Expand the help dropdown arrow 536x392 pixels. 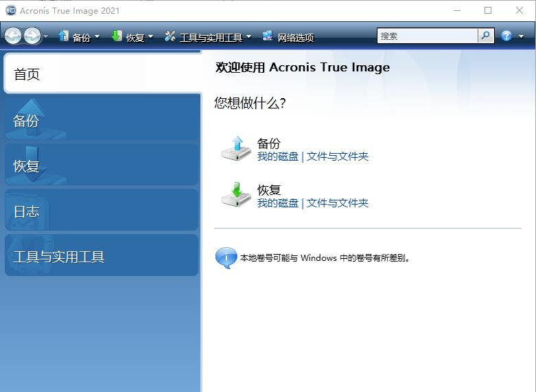522,36
